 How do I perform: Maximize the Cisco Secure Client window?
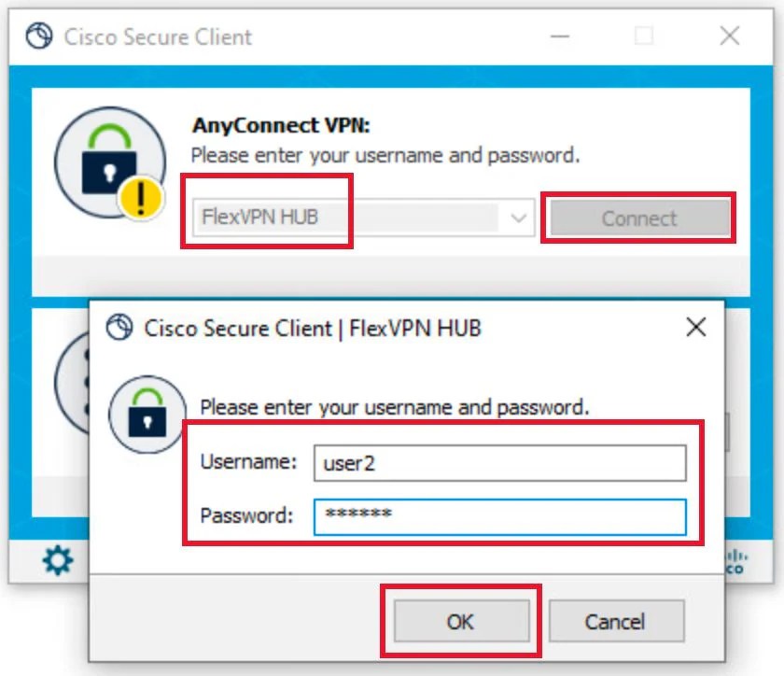pyautogui.click(x=644, y=36)
